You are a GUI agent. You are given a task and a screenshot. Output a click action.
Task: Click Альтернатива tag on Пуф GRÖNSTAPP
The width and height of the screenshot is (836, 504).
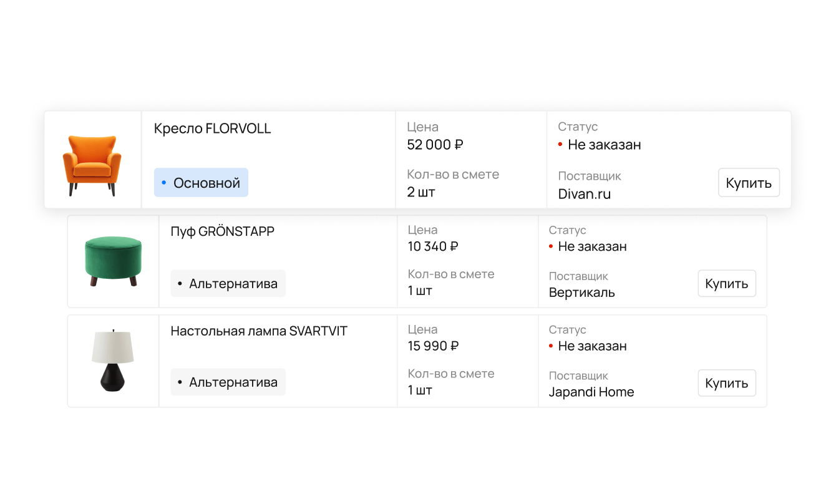[x=228, y=284]
